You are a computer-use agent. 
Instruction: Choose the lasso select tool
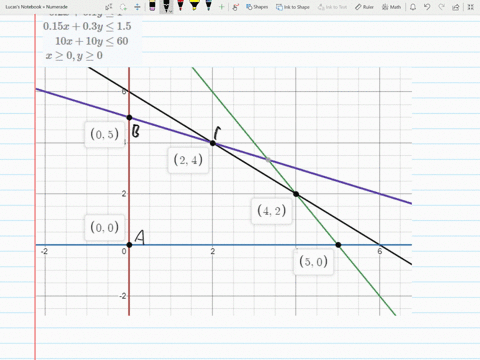tap(123, 7)
